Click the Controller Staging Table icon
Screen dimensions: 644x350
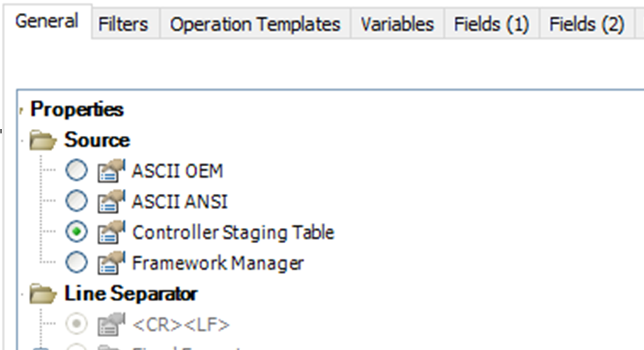click(x=111, y=233)
